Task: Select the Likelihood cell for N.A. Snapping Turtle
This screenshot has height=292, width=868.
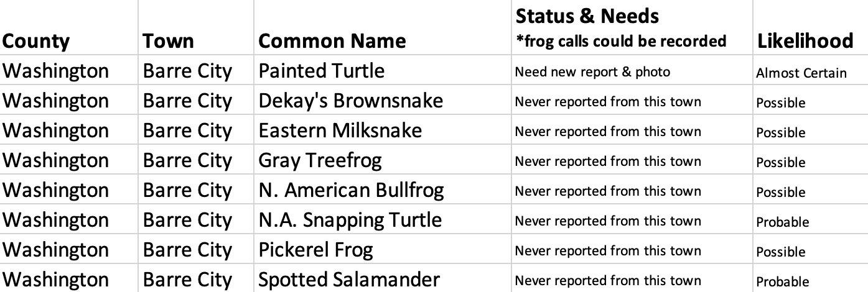Action: click(782, 222)
